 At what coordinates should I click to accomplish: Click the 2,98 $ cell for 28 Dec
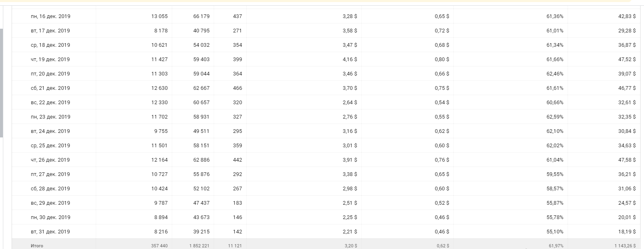[x=349, y=189]
